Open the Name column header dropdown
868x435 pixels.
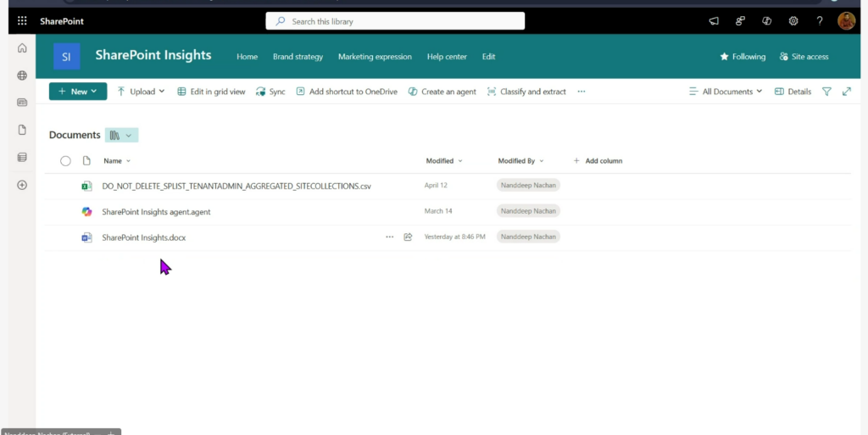point(117,160)
